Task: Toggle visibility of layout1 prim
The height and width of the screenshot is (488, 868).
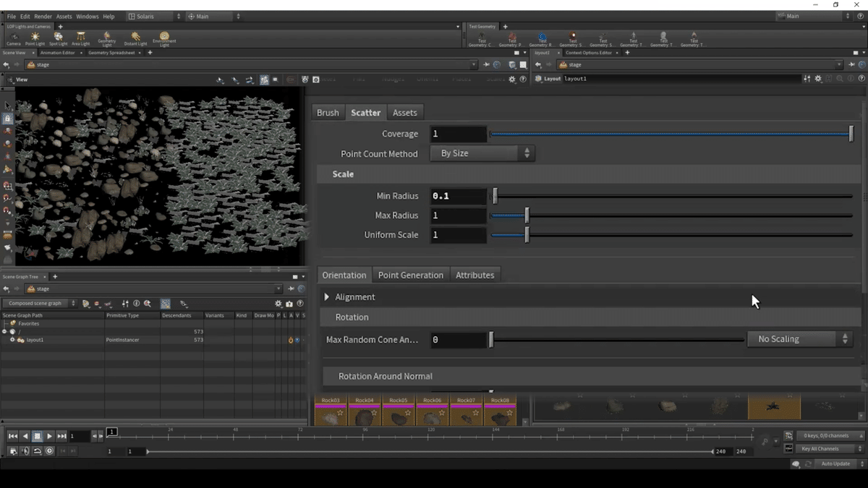Action: click(x=297, y=340)
